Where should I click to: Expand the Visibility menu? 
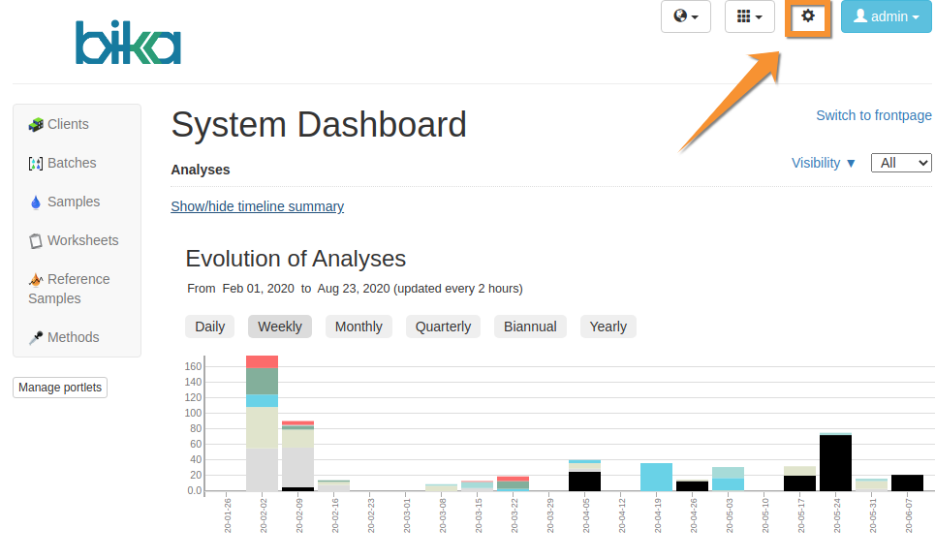(x=824, y=163)
